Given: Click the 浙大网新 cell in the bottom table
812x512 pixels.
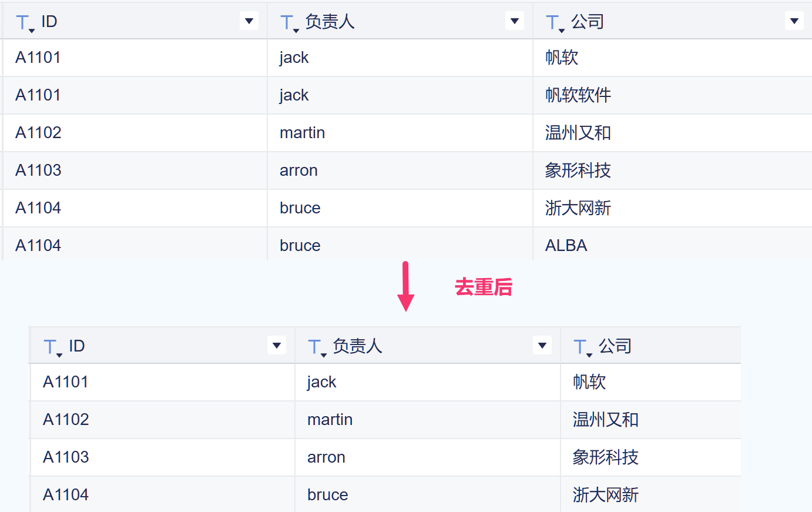Looking at the screenshot, I should tap(606, 495).
